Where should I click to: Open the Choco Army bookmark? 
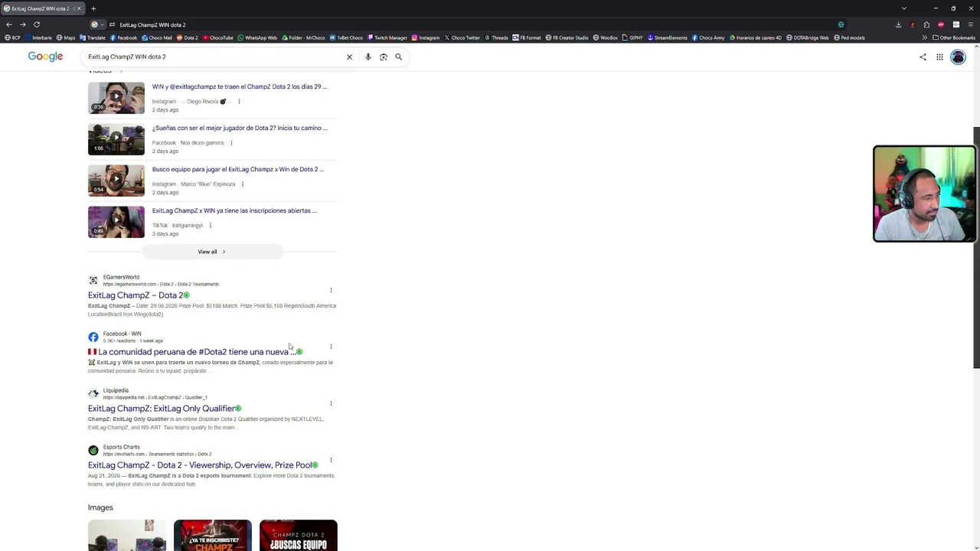[x=708, y=37]
